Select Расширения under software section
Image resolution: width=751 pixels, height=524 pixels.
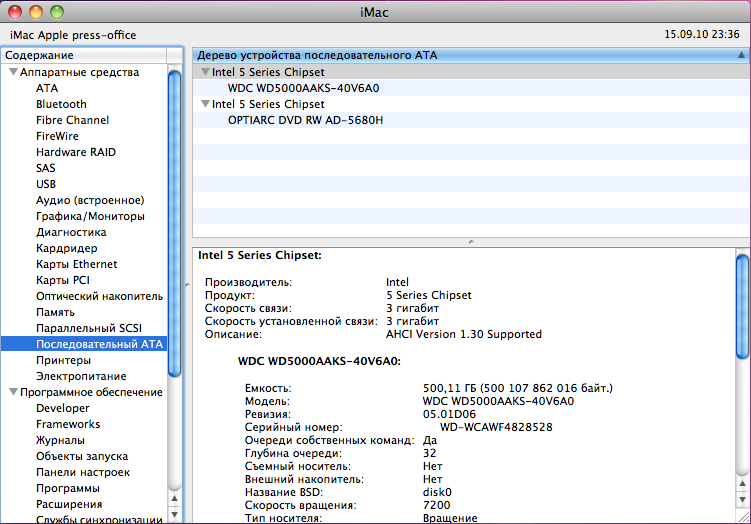pyautogui.click(x=68, y=504)
